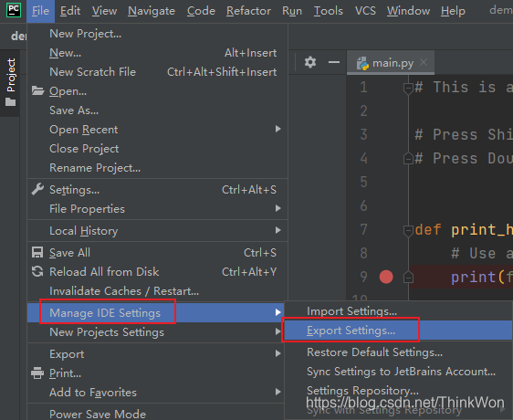Click Save All floppy disk icon
513x420 pixels.
pos(37,252)
